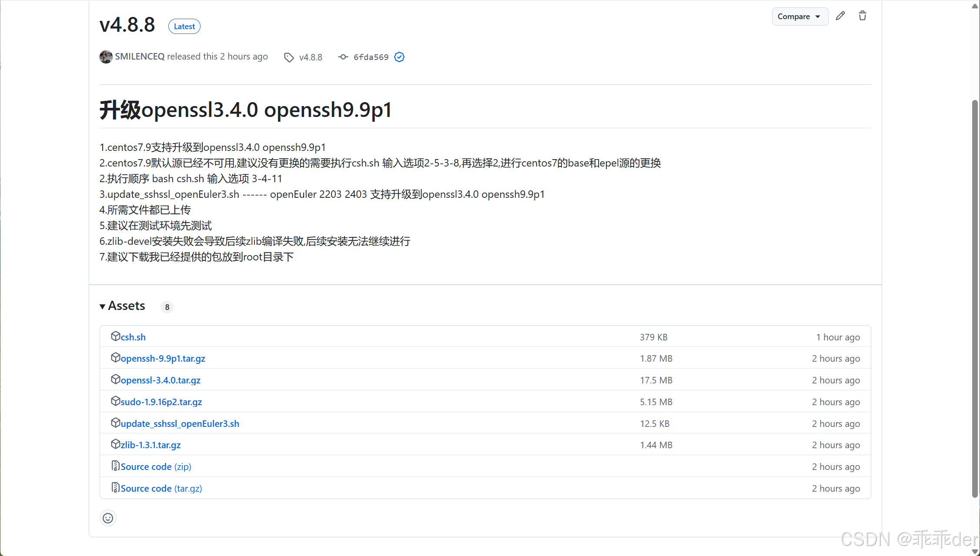Screen dimensions: 980x556
Task: Click the tag icon beside v4.8.8
Action: coord(288,57)
